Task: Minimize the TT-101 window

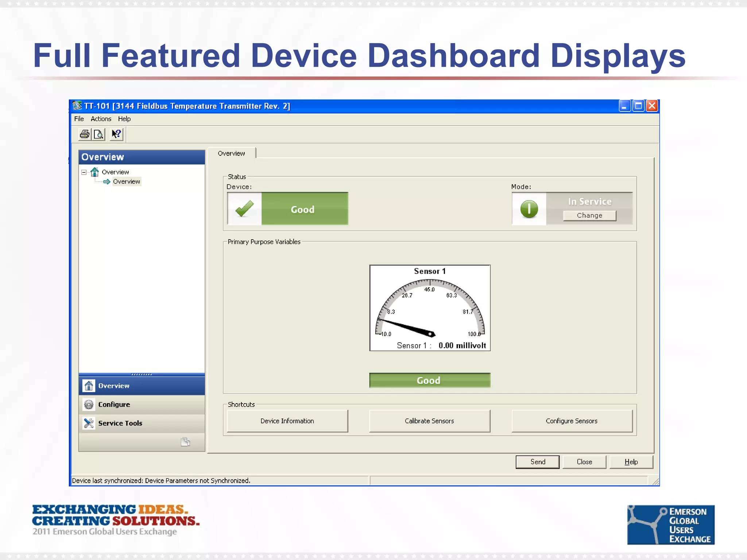Action: click(x=624, y=106)
